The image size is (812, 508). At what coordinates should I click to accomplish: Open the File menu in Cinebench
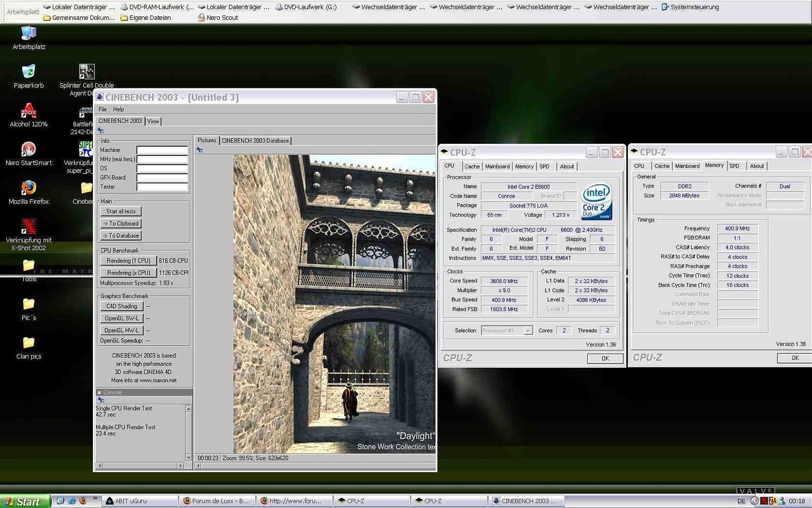click(x=103, y=109)
